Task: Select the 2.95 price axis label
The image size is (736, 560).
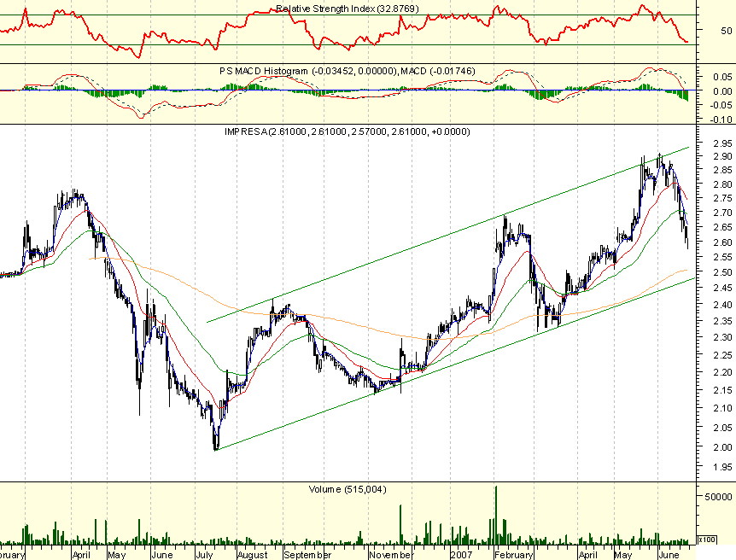Action: pyautogui.click(x=722, y=143)
